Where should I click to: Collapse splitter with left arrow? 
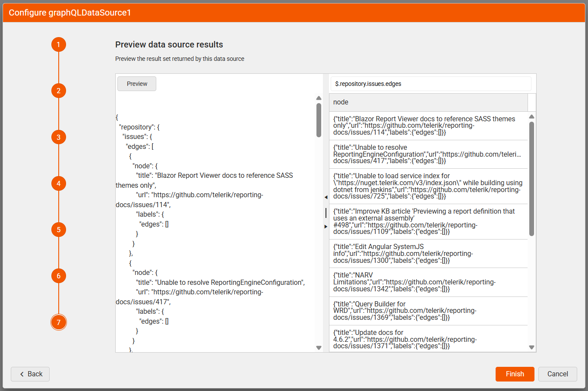coord(326,197)
